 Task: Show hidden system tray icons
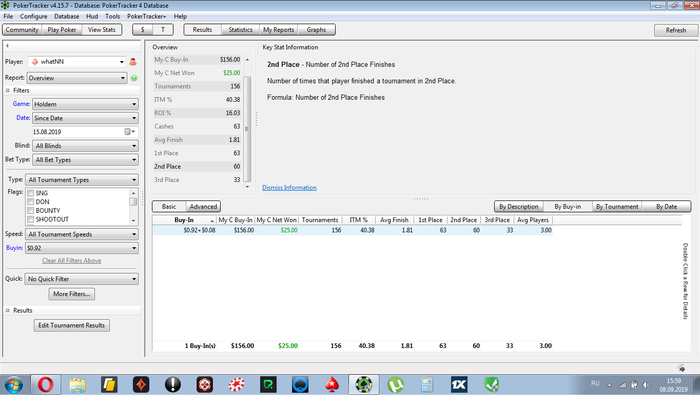pyautogui.click(x=609, y=385)
